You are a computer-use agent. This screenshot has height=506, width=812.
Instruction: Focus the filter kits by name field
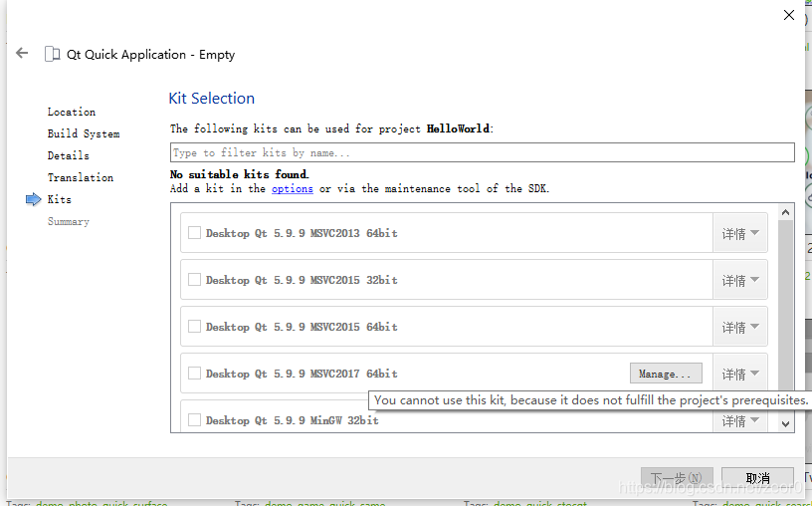(x=482, y=152)
